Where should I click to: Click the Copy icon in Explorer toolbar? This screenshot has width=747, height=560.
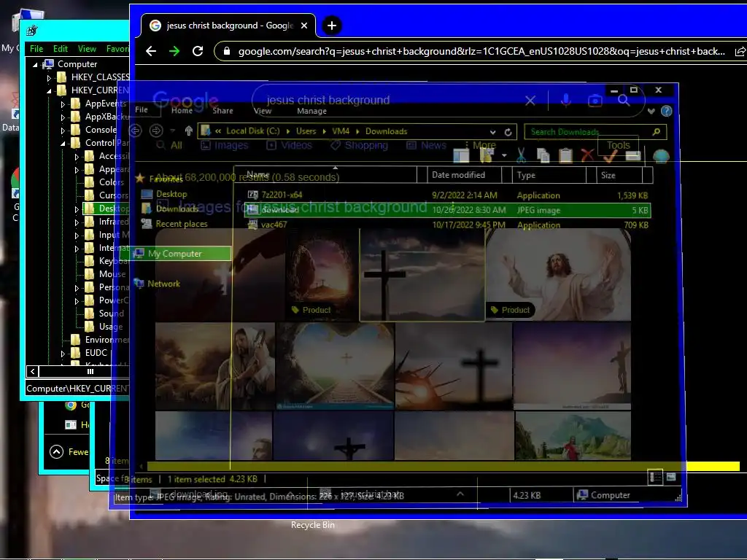point(543,155)
